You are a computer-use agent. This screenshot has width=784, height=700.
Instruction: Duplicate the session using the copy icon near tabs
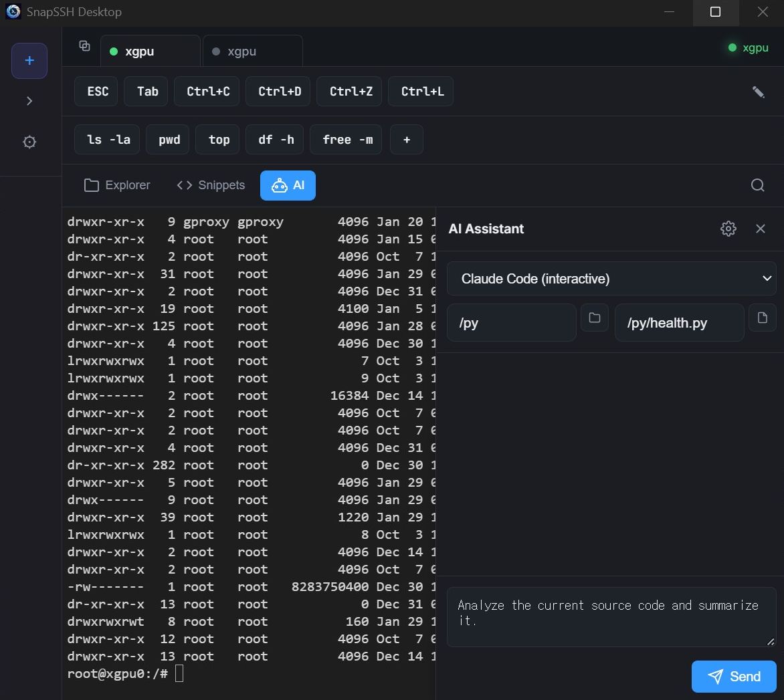(84, 45)
